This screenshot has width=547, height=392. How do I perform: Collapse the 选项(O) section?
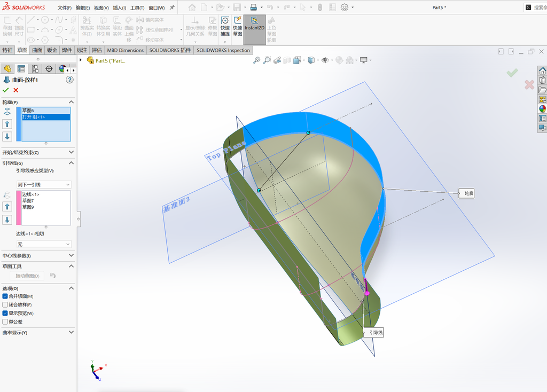[x=71, y=288]
